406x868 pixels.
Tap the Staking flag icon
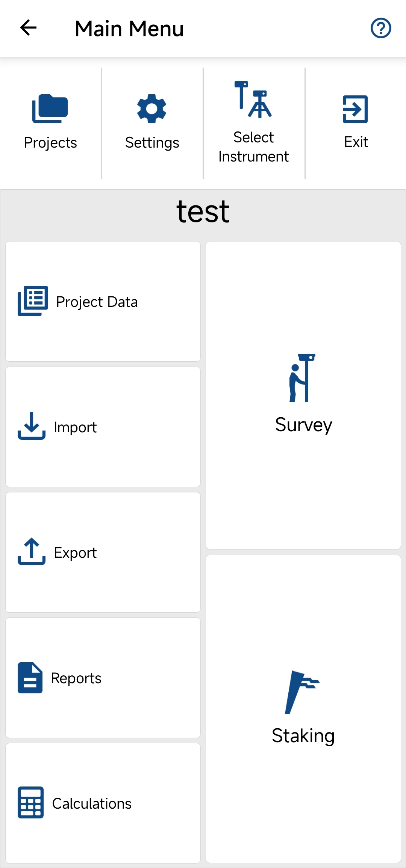click(x=301, y=692)
